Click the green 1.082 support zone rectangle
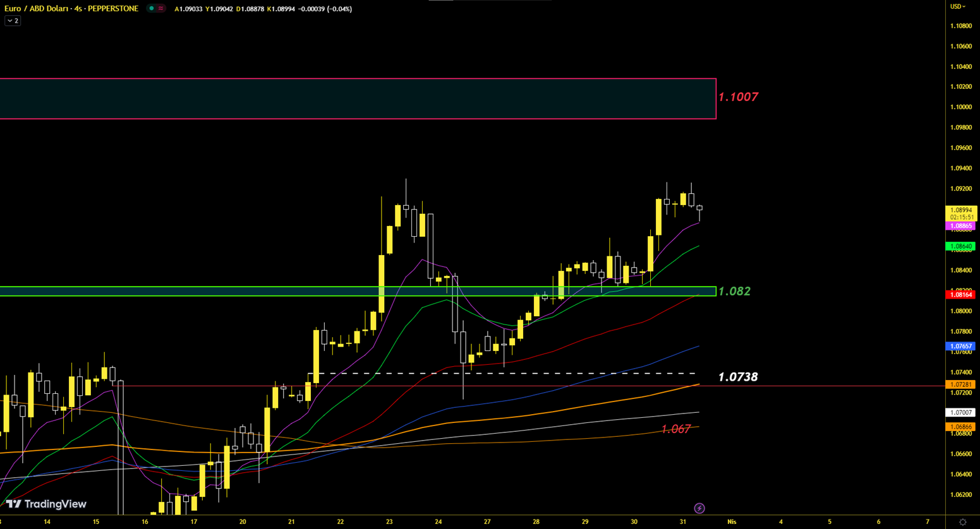980x529 pixels. coord(358,291)
